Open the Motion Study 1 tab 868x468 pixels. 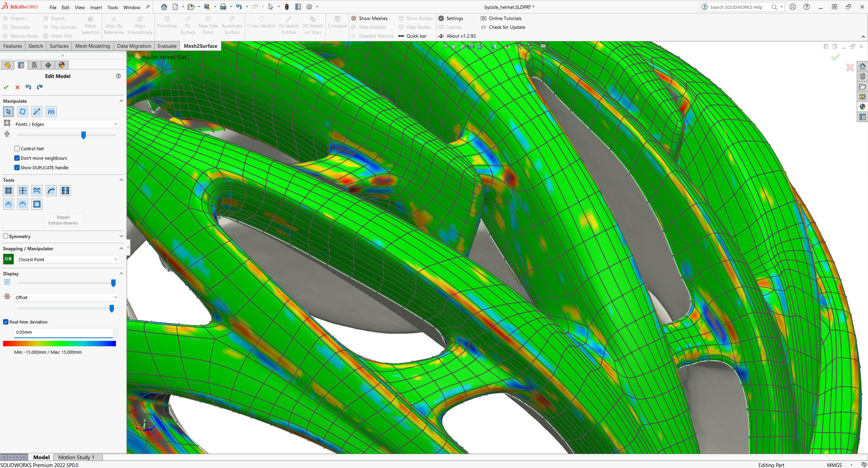(x=76, y=457)
